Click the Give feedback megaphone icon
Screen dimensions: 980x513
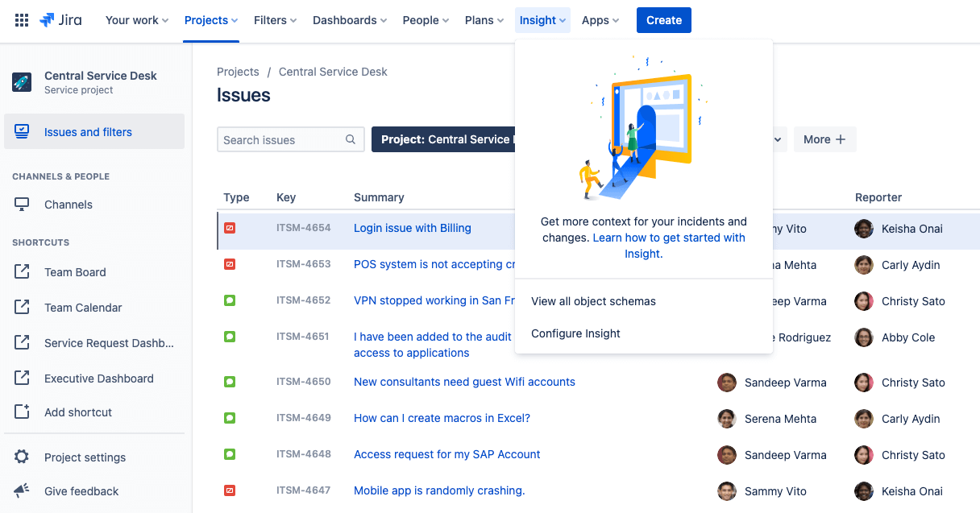[22, 491]
